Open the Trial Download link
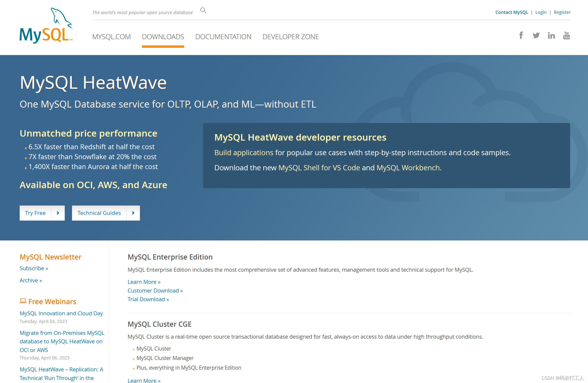This screenshot has height=383, width=588. pyautogui.click(x=148, y=299)
